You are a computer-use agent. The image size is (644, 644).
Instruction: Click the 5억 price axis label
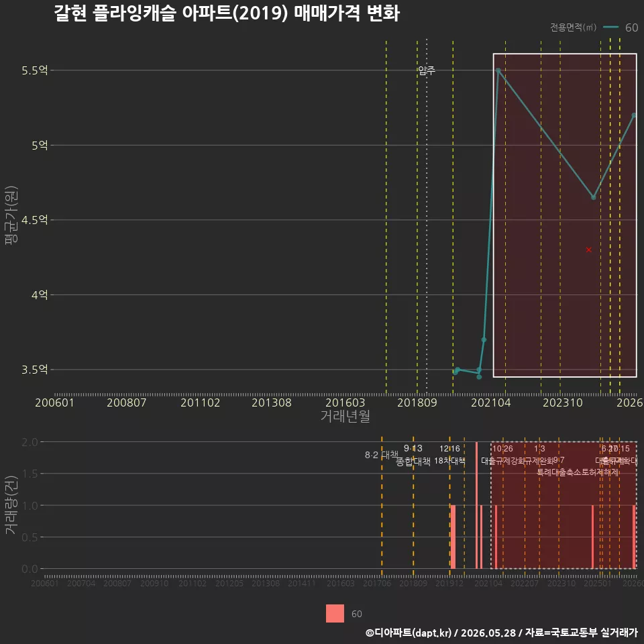tap(40, 145)
